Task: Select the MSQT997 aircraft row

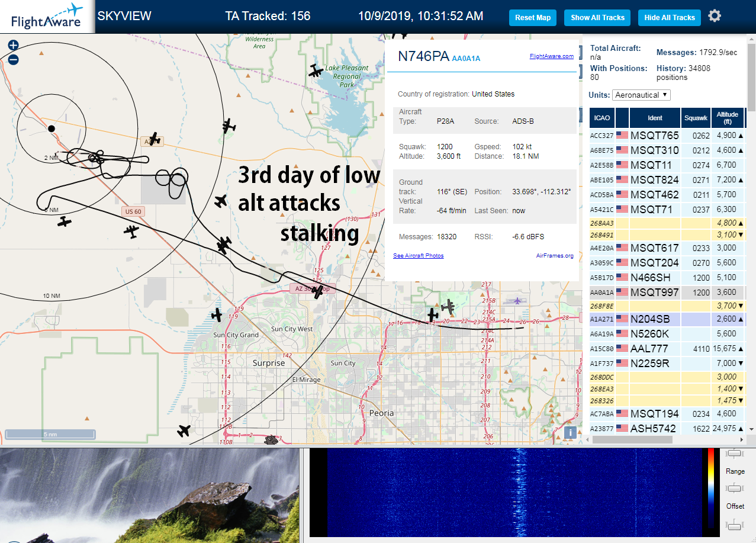Action: click(x=668, y=292)
